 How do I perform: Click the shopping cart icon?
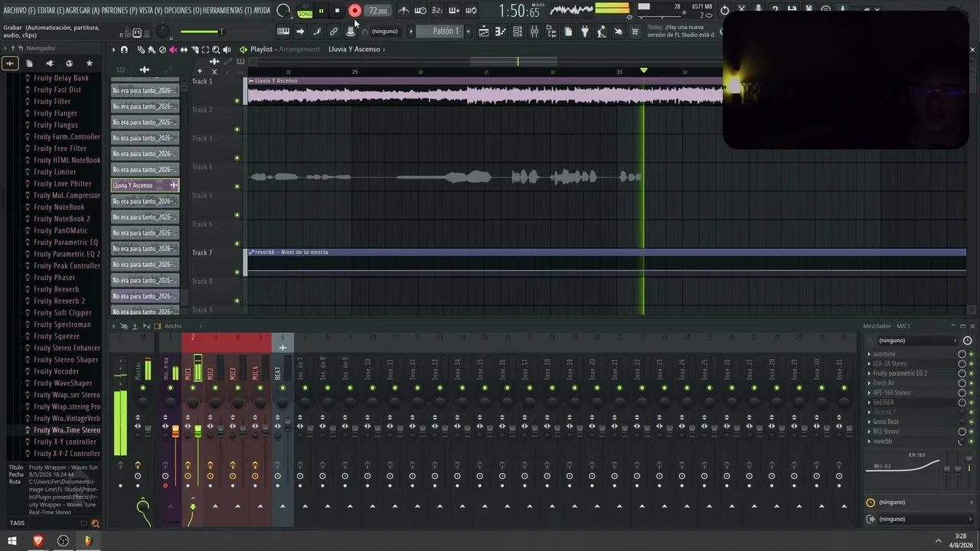pyautogui.click(x=635, y=31)
